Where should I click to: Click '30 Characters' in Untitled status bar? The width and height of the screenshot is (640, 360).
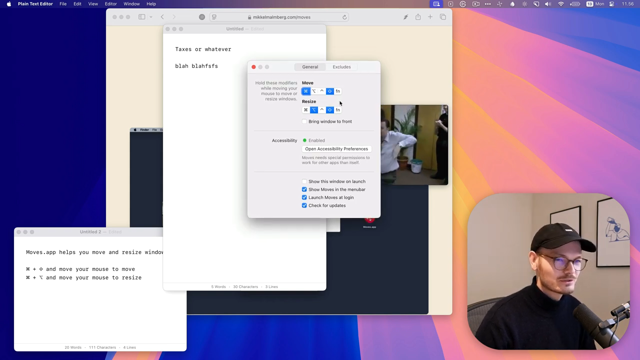[x=245, y=287]
